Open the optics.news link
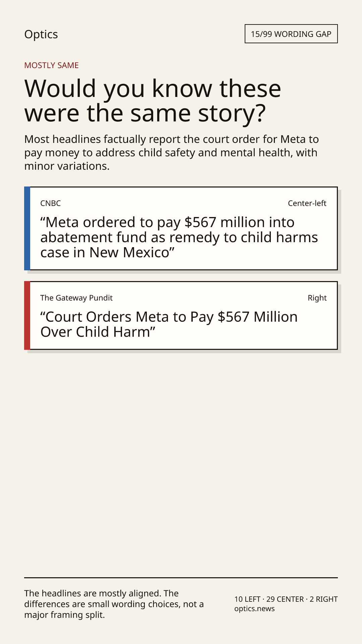Screen dimensions: 362x644 coord(254,608)
